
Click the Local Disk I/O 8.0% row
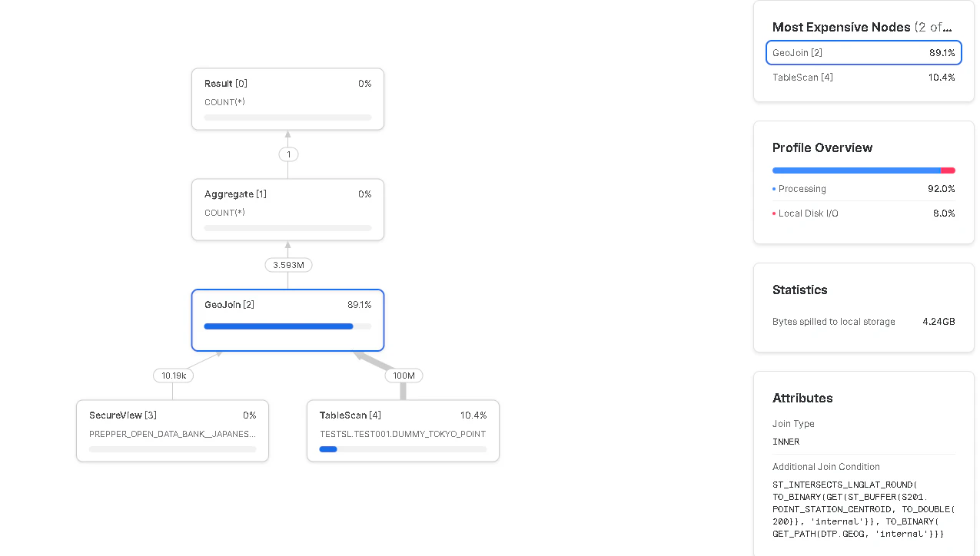click(864, 213)
